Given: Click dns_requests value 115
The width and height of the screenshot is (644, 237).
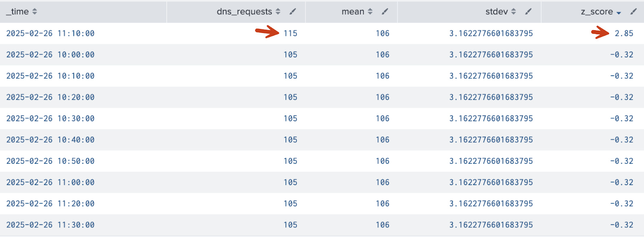Looking at the screenshot, I should [x=290, y=33].
